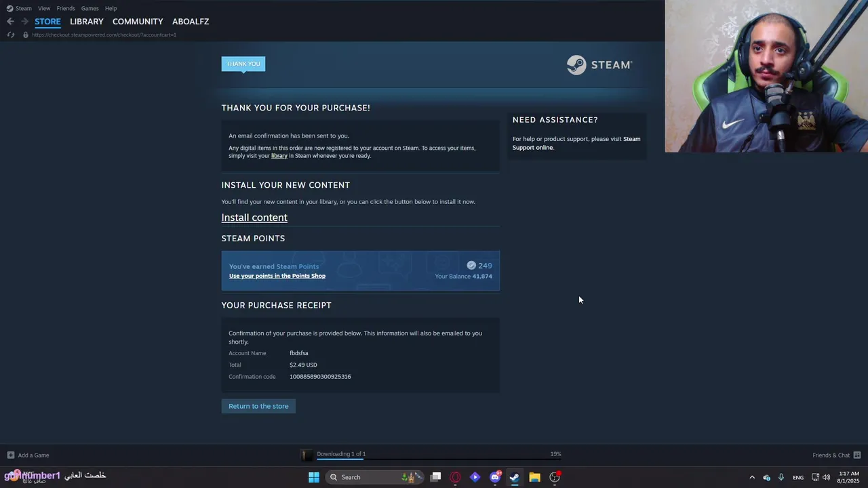This screenshot has width=868, height=488.
Task: Switch the ENG input language indicator
Action: point(798,478)
